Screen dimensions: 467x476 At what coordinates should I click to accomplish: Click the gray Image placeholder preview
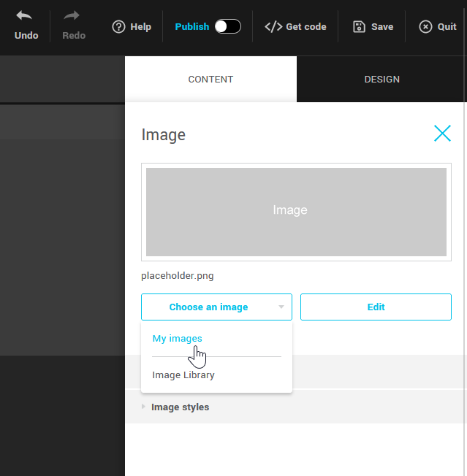coord(296,212)
